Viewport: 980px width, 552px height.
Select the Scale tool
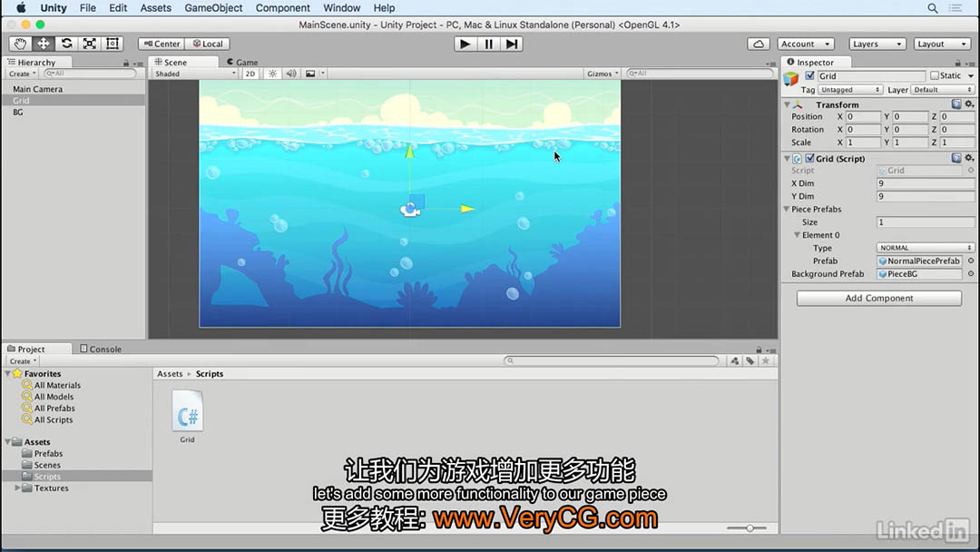click(89, 44)
